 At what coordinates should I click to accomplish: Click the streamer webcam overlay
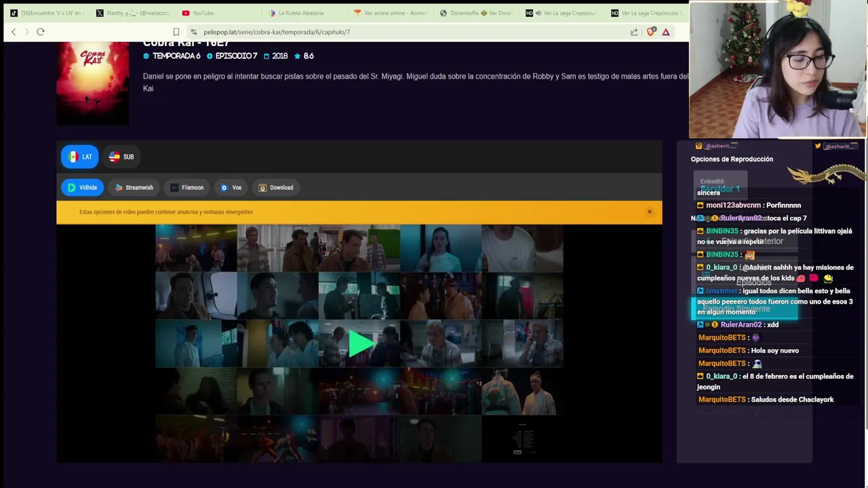tap(778, 70)
